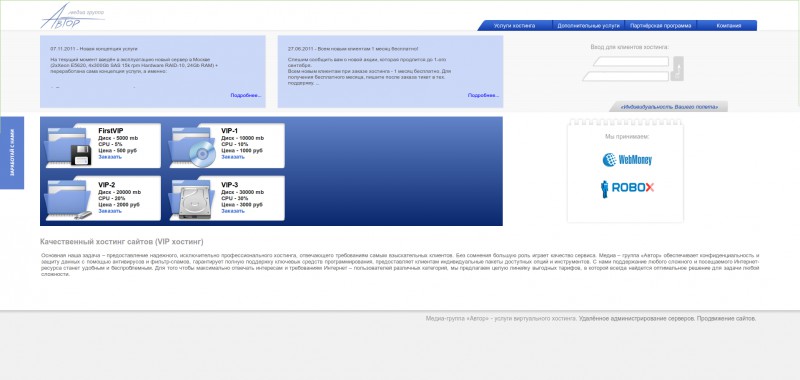Open the Дополнительные услуги menu

(588, 26)
